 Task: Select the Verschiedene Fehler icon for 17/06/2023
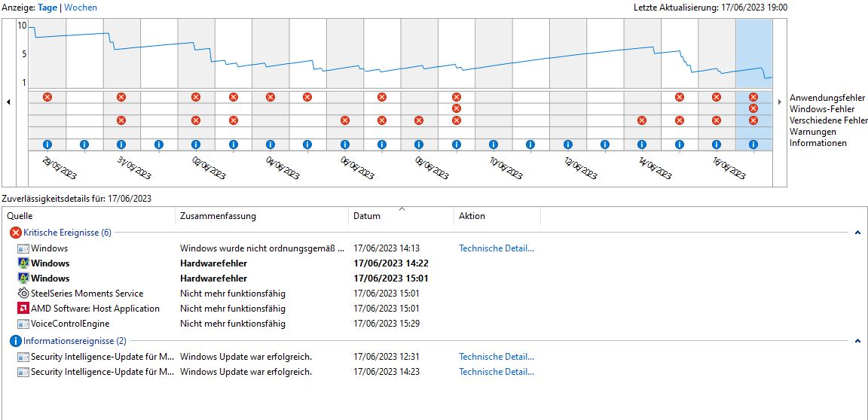point(753,120)
